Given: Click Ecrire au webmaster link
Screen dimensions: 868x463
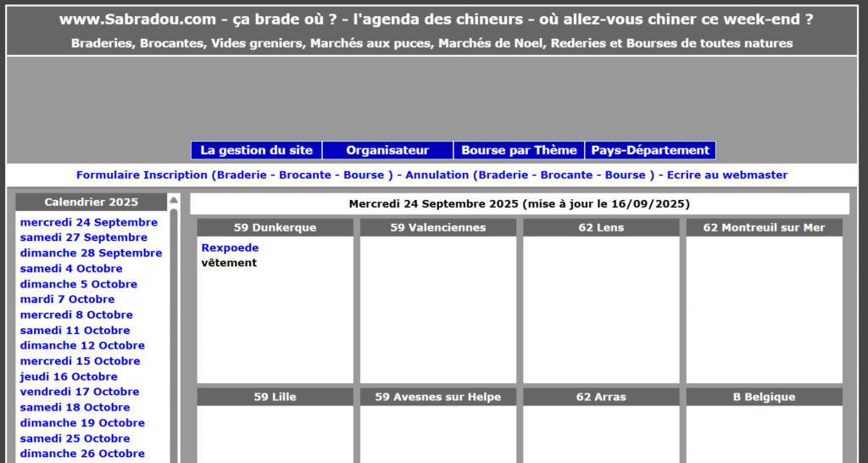Looking at the screenshot, I should pos(726,175).
